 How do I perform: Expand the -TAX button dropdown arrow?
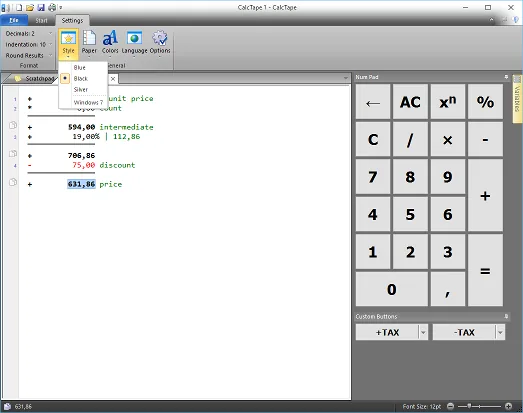pyautogui.click(x=500, y=332)
